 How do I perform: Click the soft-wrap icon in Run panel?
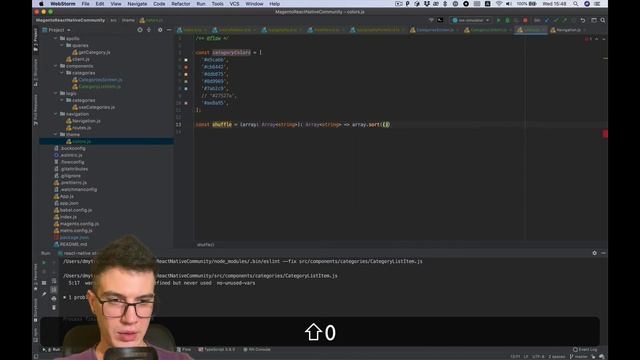(53, 281)
